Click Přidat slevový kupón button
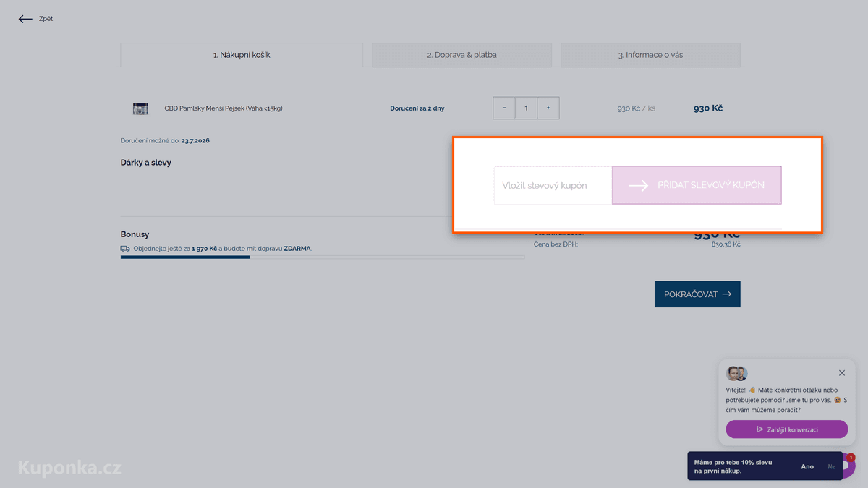This screenshot has height=488, width=868. tap(697, 186)
